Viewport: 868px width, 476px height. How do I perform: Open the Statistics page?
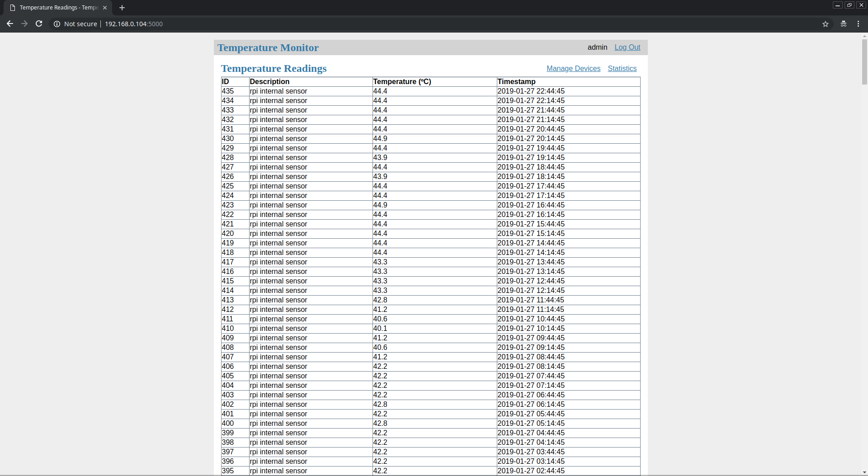tap(622, 69)
